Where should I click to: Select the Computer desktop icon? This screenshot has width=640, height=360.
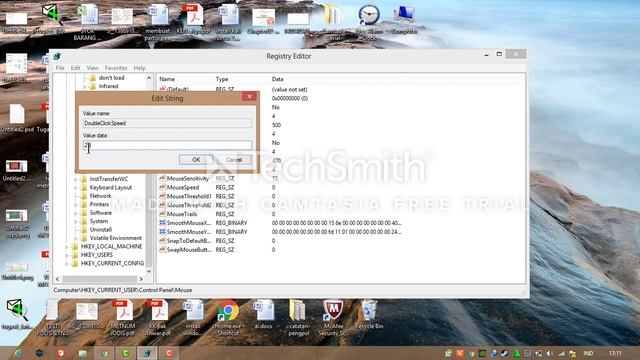(404, 20)
